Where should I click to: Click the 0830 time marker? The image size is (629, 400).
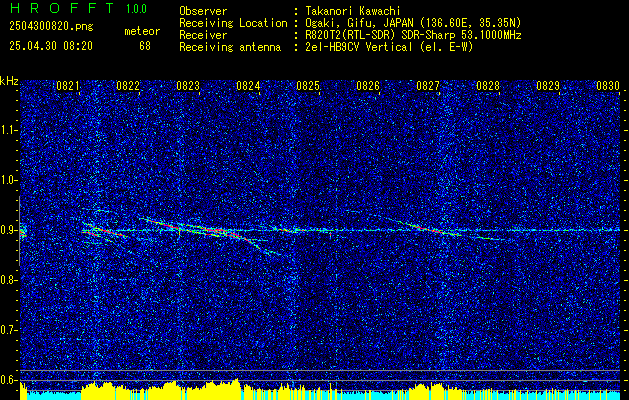coord(608,86)
